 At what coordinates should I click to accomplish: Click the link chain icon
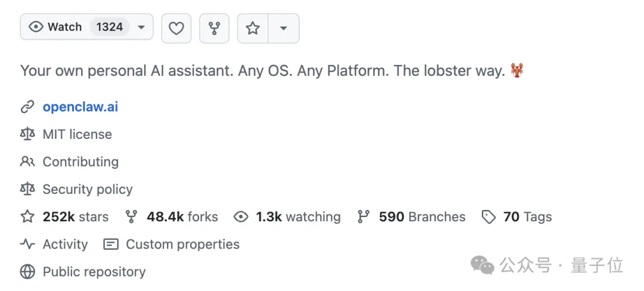pos(27,107)
